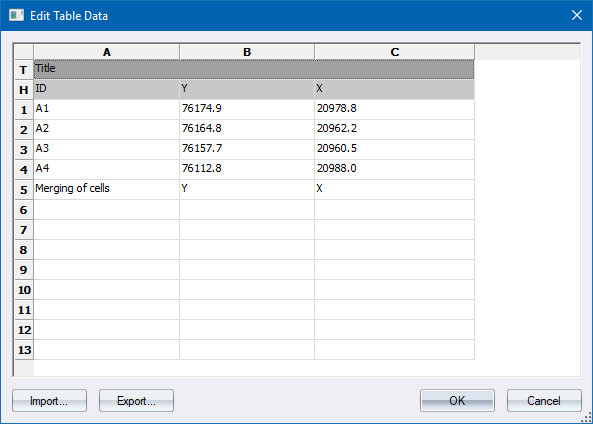Viewport: 593px width, 424px height.
Task: Select the ID header cell
Action: pyautogui.click(x=107, y=90)
